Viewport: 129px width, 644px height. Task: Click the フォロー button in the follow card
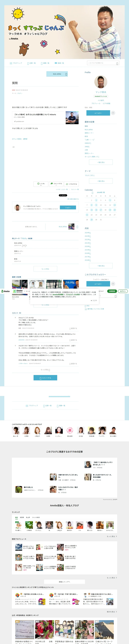point(68,207)
